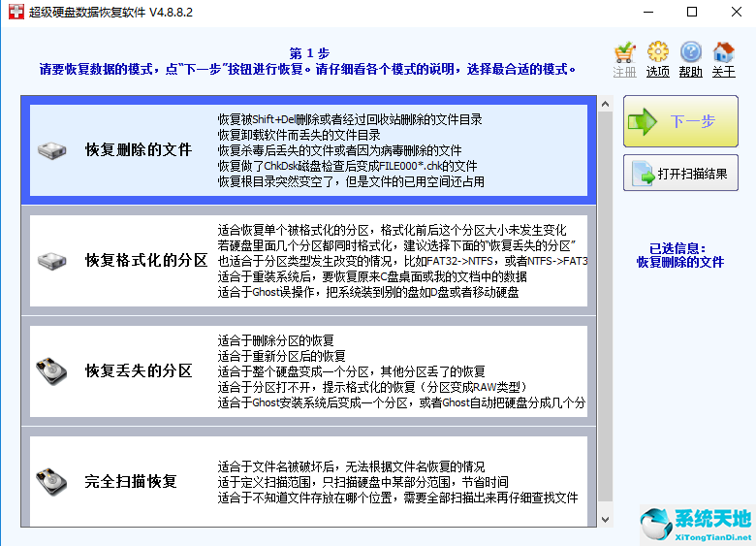Screen dimensions: 756x546
Task: Open the 帮助 question mark icon
Action: point(690,52)
